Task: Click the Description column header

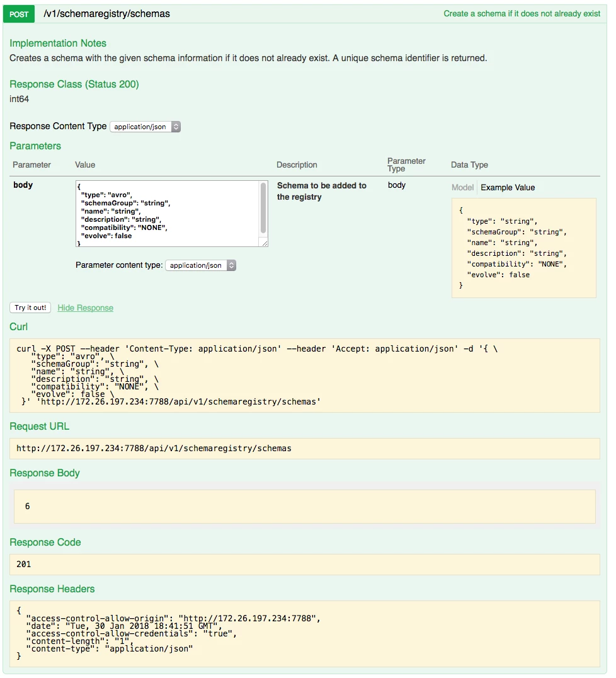Action: click(x=297, y=164)
